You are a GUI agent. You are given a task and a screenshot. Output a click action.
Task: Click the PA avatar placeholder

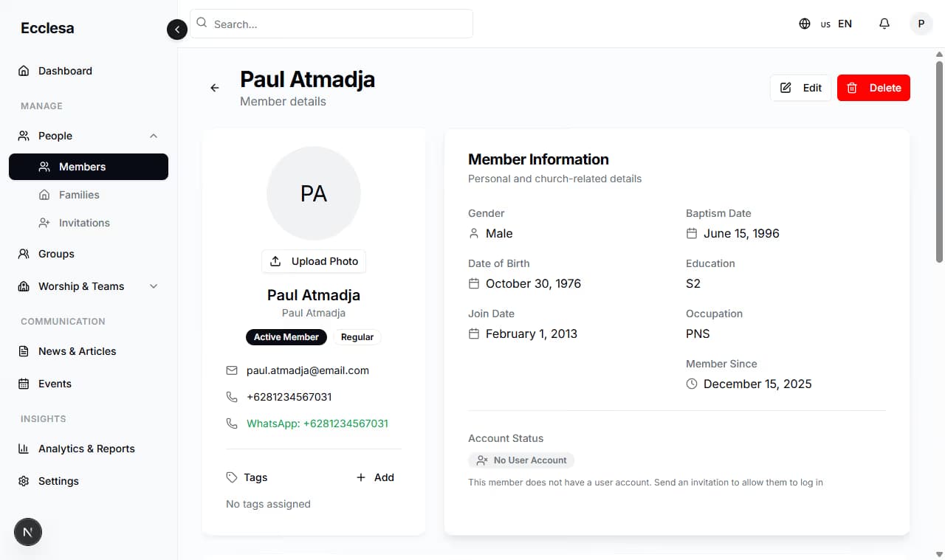pyautogui.click(x=314, y=193)
